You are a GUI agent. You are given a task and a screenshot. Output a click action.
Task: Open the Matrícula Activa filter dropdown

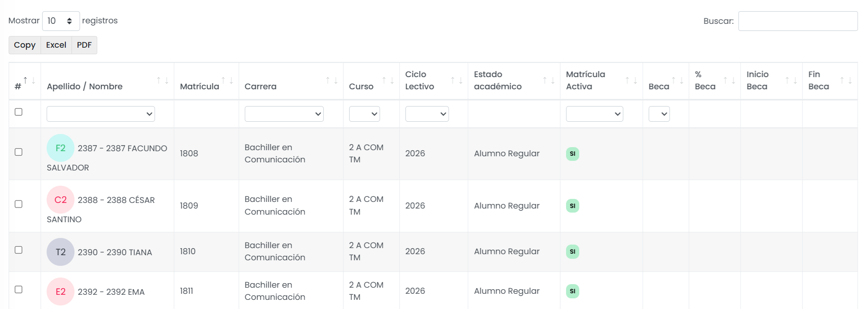click(x=594, y=114)
